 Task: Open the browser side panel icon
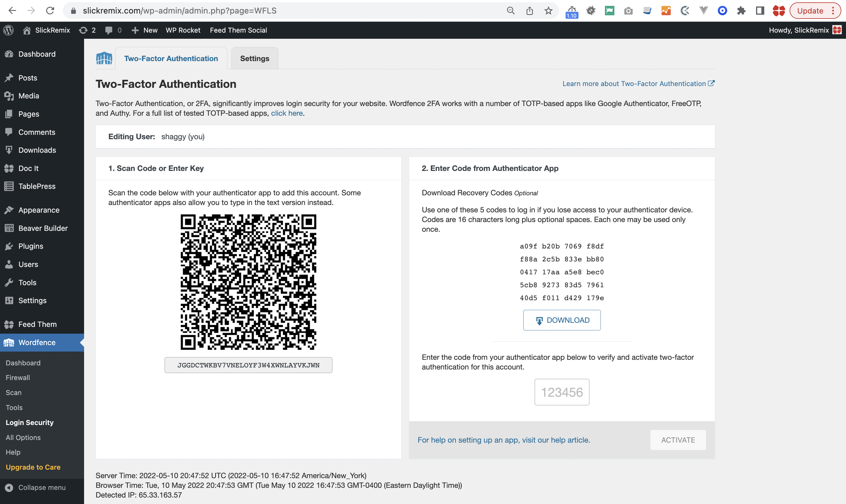pos(760,11)
